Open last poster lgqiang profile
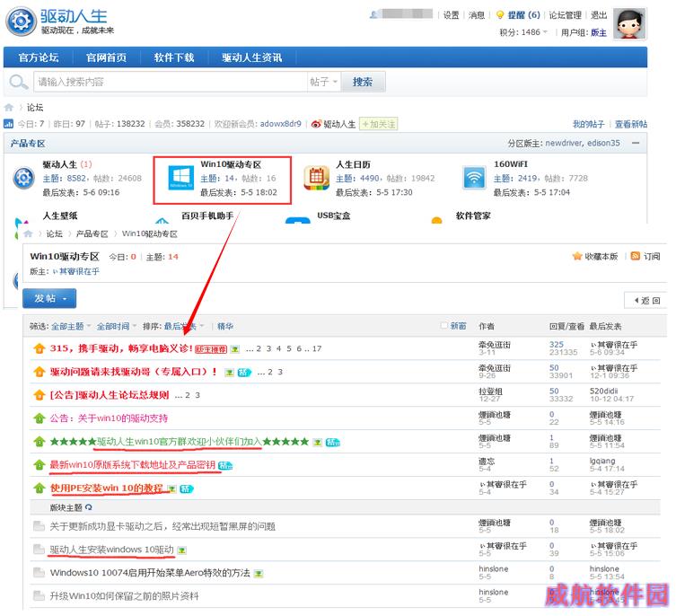 click(602, 461)
